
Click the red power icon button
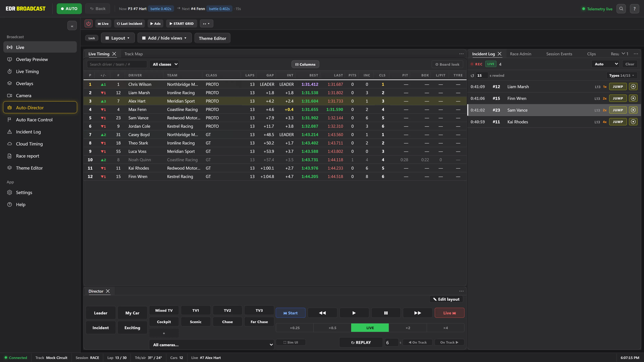(x=89, y=23)
